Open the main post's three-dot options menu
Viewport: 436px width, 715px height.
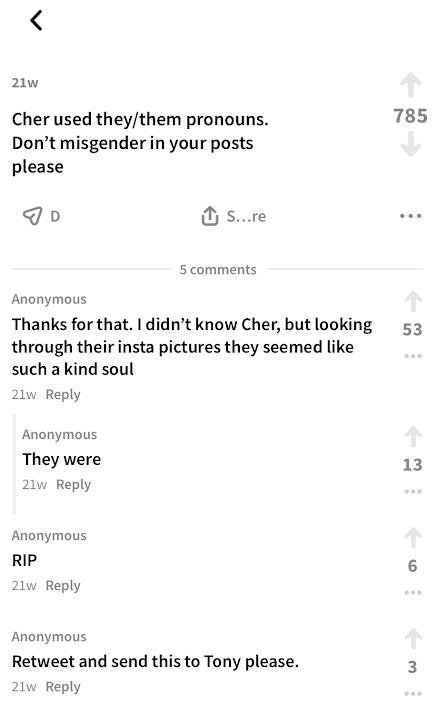tap(410, 216)
